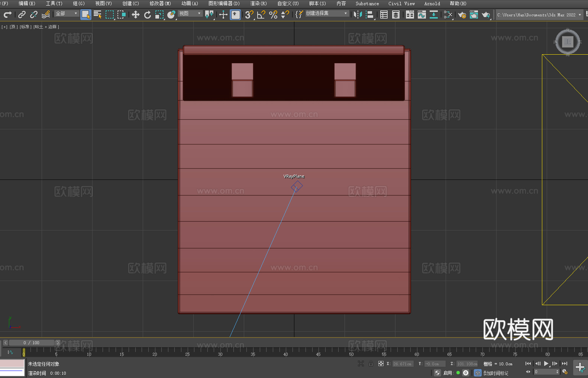The image size is (588, 378).
Task: Click the Z coordinate input field
Action: point(467,364)
